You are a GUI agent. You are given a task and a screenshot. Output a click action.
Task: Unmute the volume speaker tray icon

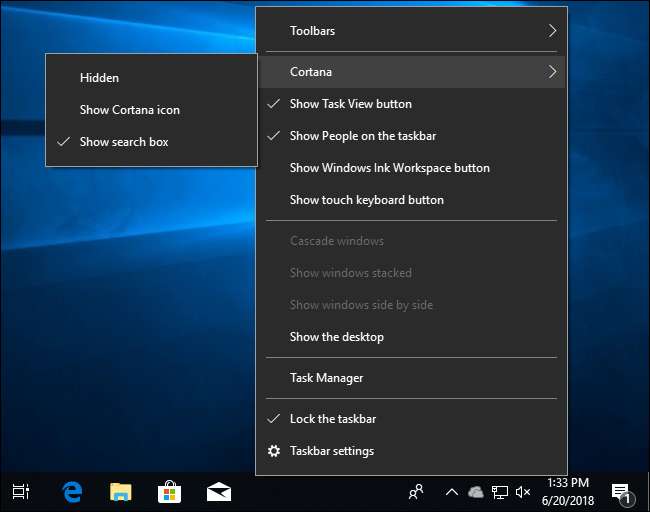522,492
